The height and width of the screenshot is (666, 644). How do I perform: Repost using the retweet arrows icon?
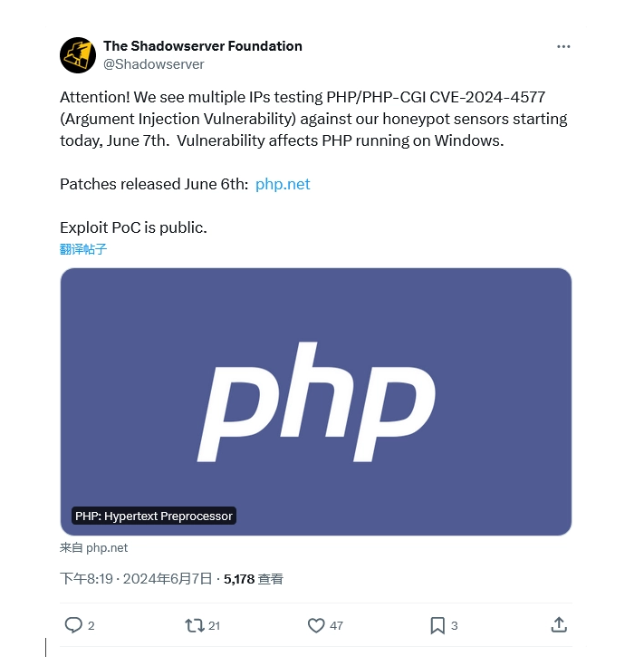195,625
